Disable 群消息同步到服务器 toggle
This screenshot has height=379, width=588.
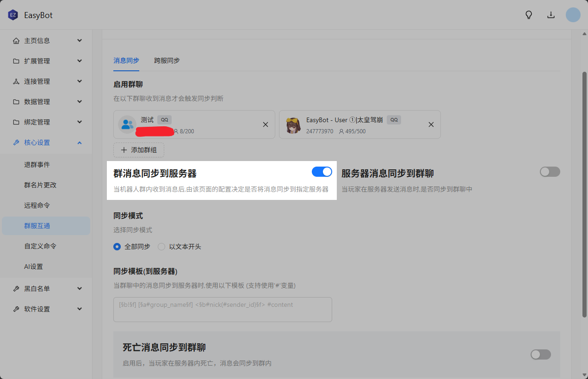click(322, 172)
